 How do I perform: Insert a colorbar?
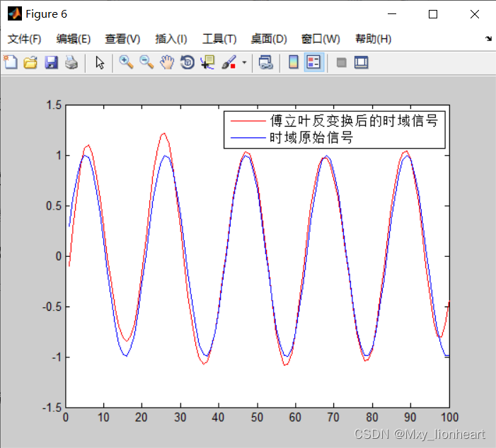tap(294, 62)
